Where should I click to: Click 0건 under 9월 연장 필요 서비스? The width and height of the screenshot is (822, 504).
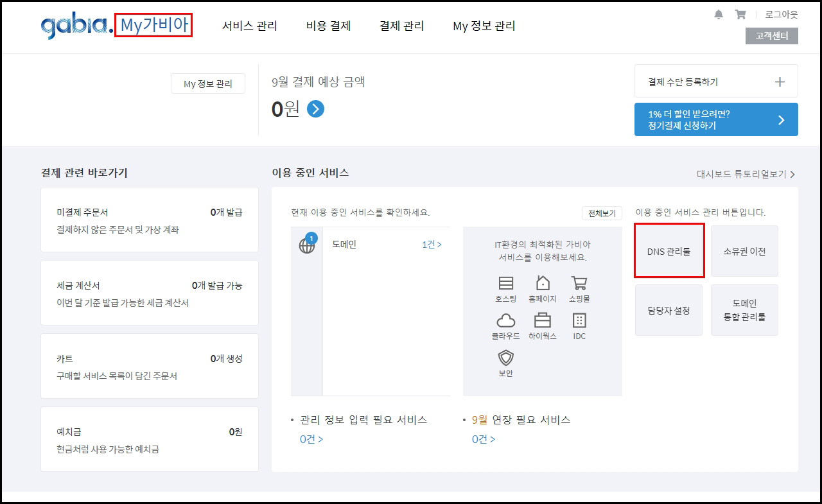point(483,439)
